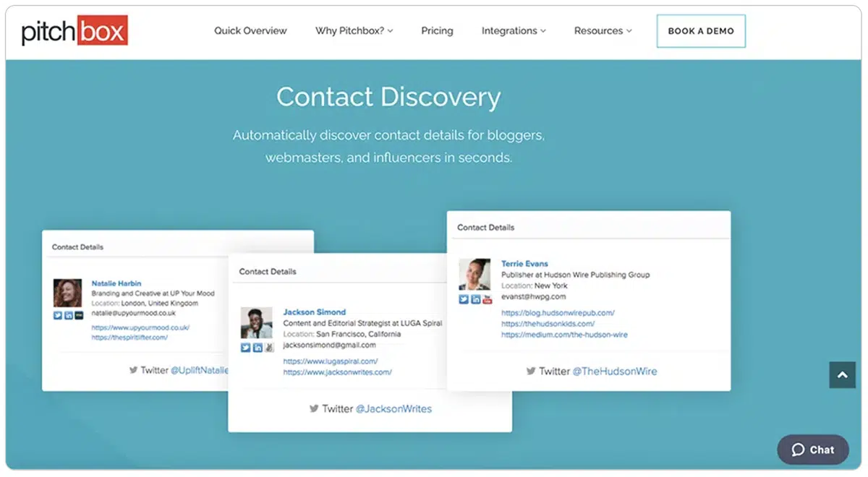Visit https://www.upyourmood.co.uk/ link
Image resolution: width=868 pixels, height=477 pixels.
click(x=140, y=327)
